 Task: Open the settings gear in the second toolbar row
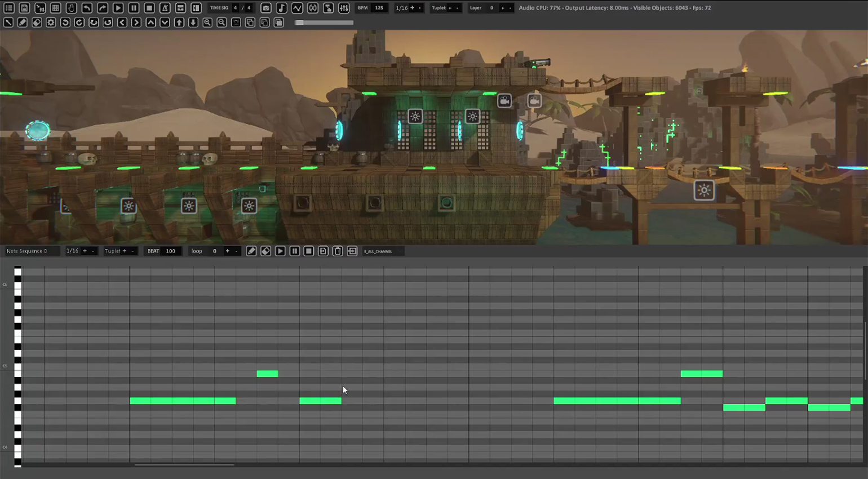[51, 23]
